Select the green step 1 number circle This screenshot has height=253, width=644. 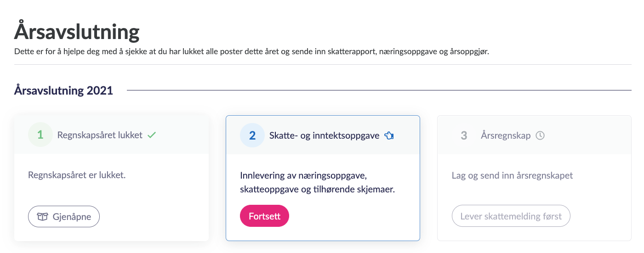(x=40, y=135)
